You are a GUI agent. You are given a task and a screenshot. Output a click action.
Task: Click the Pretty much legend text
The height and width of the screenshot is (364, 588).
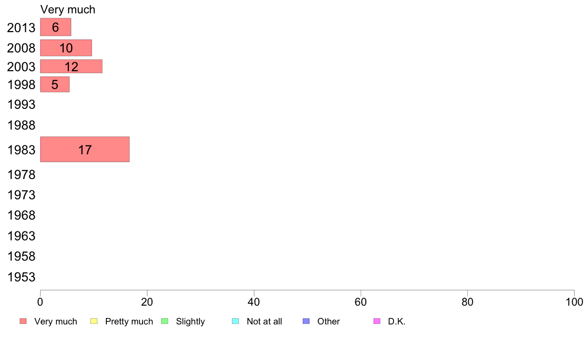[129, 321]
